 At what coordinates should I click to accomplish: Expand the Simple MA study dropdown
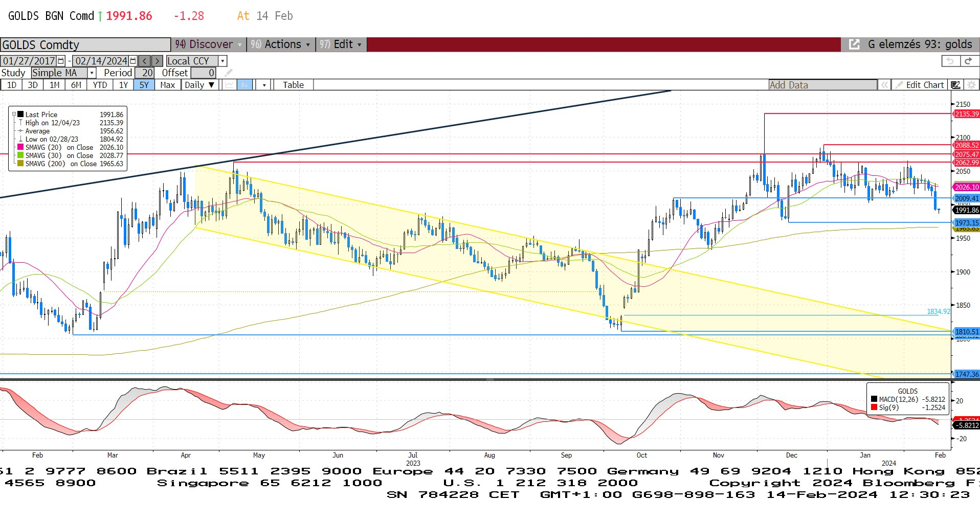[92, 73]
